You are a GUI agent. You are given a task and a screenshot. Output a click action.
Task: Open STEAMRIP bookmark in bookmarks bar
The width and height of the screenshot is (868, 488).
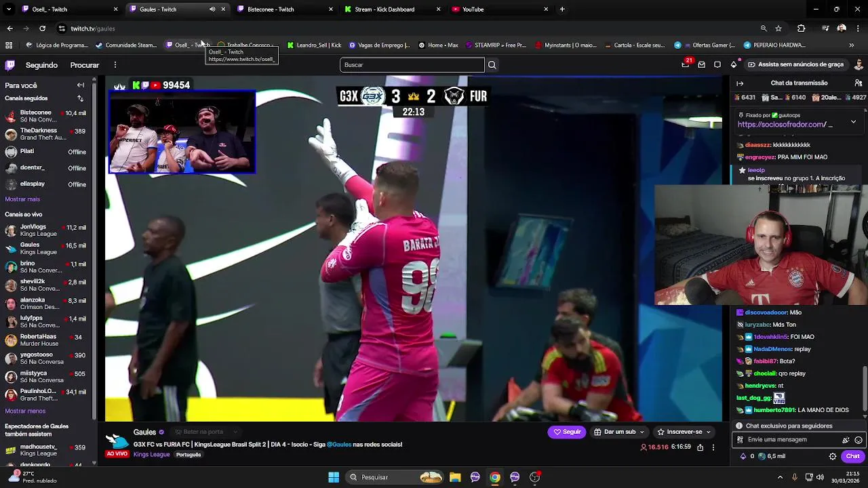pyautogui.click(x=495, y=45)
